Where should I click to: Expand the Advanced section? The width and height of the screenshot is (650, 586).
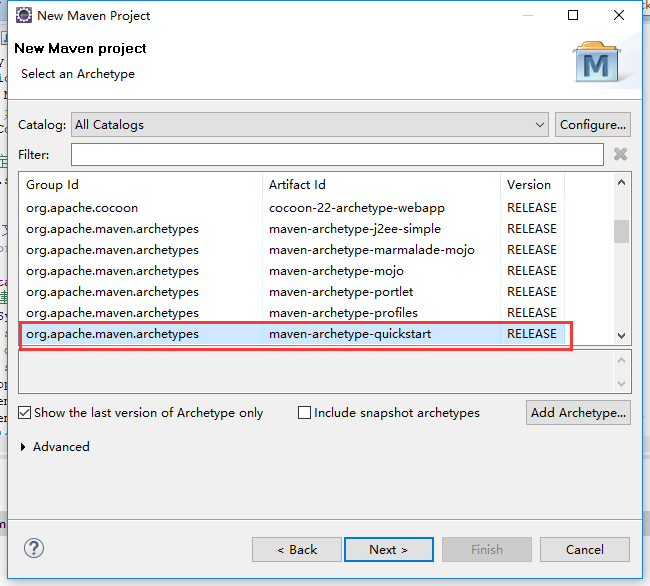(23, 447)
